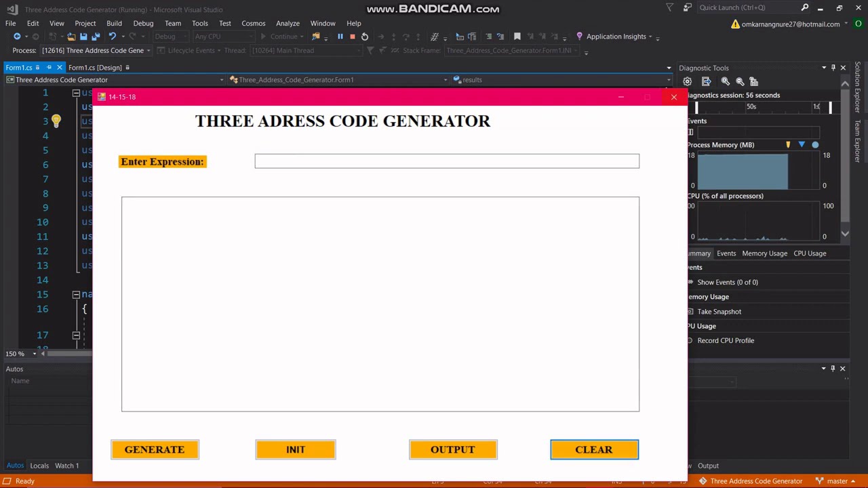Viewport: 868px width, 488px height.
Task: Open the Diagnostic Tools window options dropdown
Action: click(824, 68)
